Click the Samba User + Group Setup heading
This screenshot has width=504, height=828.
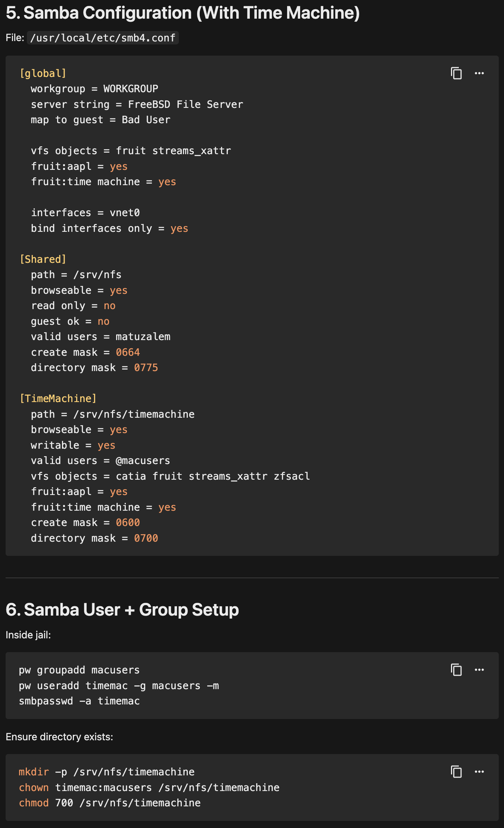(x=122, y=610)
